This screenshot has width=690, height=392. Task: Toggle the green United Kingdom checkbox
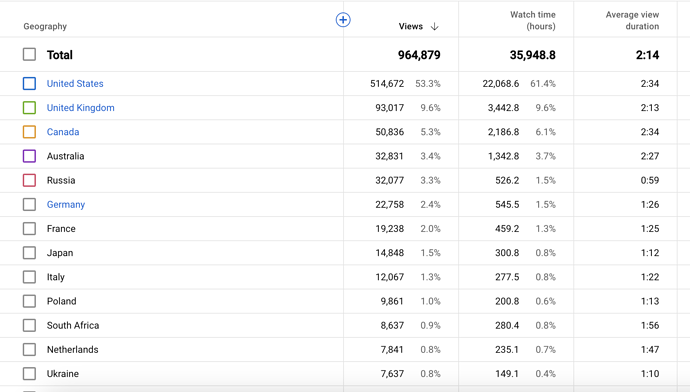pos(29,108)
